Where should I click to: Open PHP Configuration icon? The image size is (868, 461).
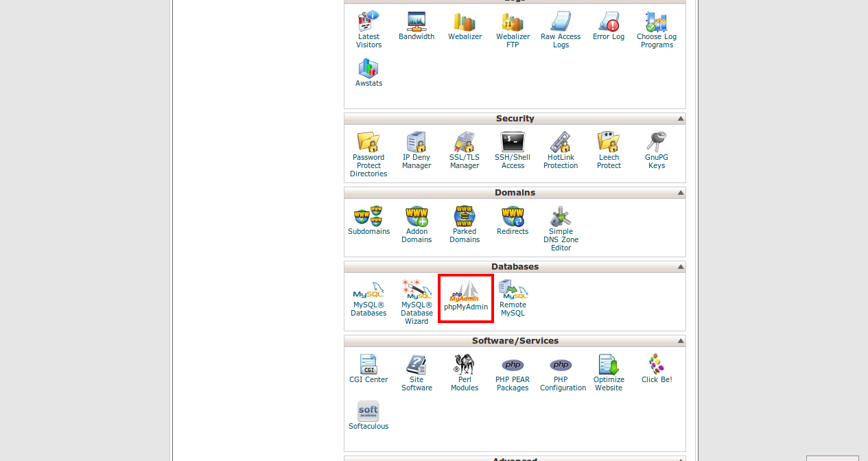[561, 364]
